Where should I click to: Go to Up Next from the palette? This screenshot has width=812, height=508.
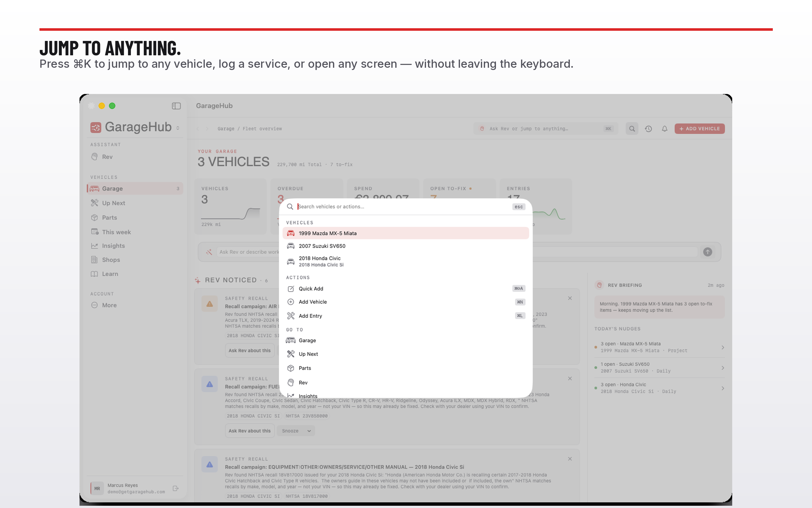click(x=406, y=354)
